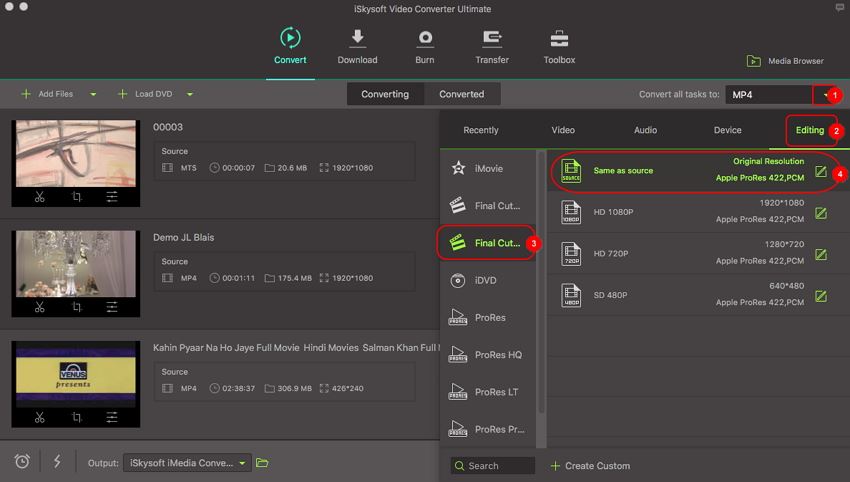Choose the unhighlighted Final Cut entry
The height and width of the screenshot is (482, 850).
(488, 205)
